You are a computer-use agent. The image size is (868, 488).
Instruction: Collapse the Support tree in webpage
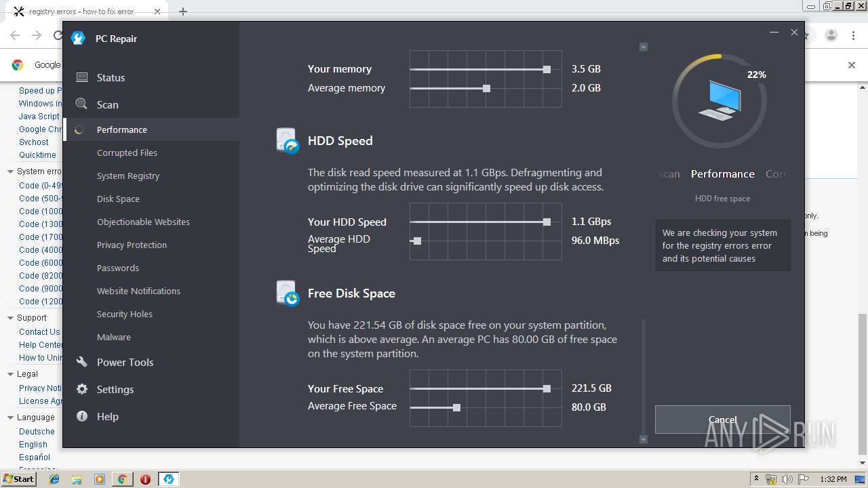[x=10, y=318]
